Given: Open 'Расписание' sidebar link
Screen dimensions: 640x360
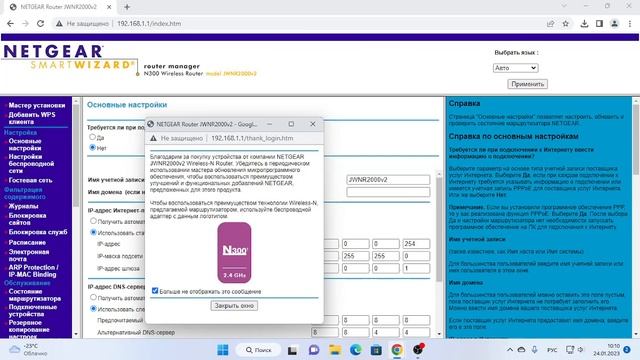Looking at the screenshot, I should coord(27,242).
